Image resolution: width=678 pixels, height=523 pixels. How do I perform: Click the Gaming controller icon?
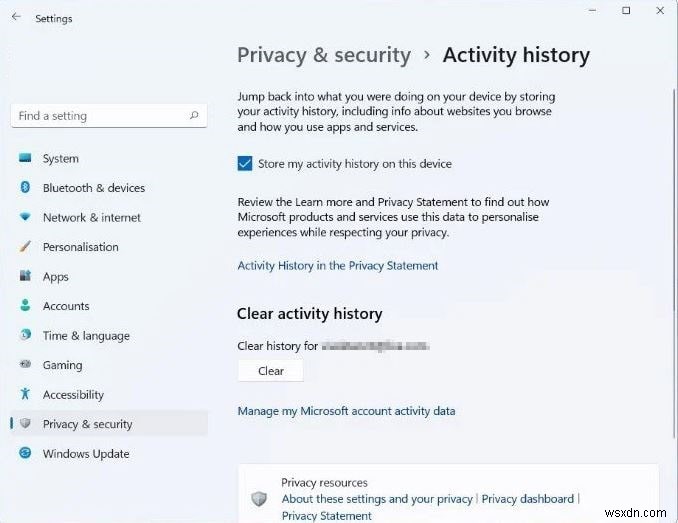[25, 364]
